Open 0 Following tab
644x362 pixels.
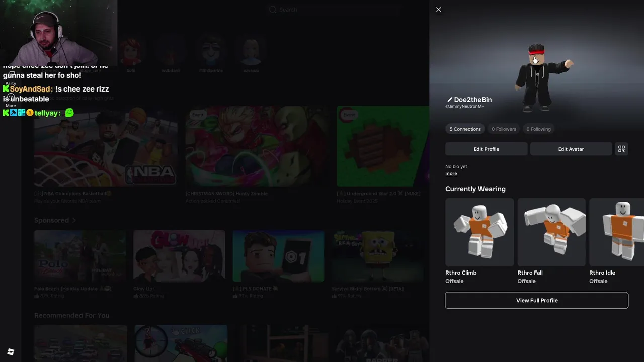(538, 129)
